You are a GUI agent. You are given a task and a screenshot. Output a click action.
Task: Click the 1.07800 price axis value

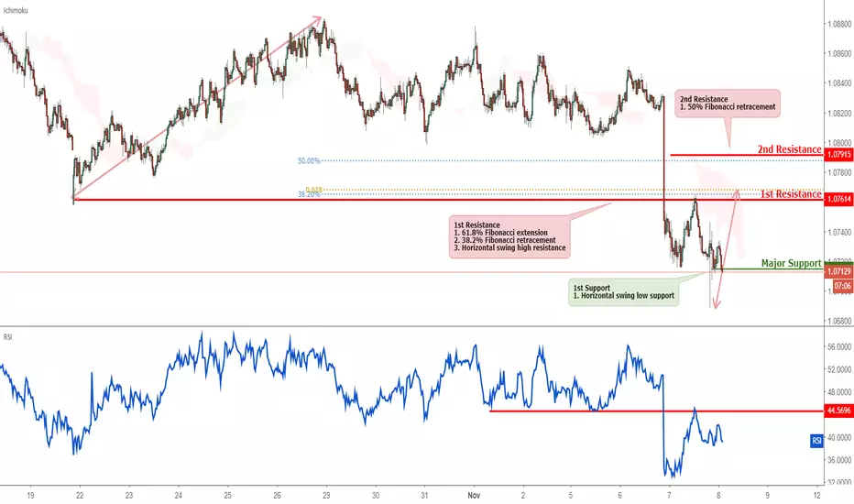(x=838, y=172)
